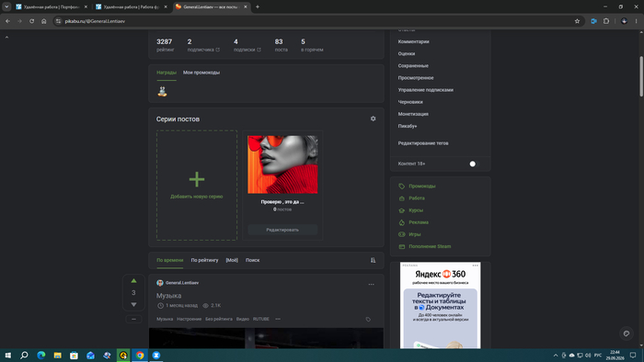Click the page vertical scrollbar
This screenshot has height=362, width=644.
click(x=641, y=76)
